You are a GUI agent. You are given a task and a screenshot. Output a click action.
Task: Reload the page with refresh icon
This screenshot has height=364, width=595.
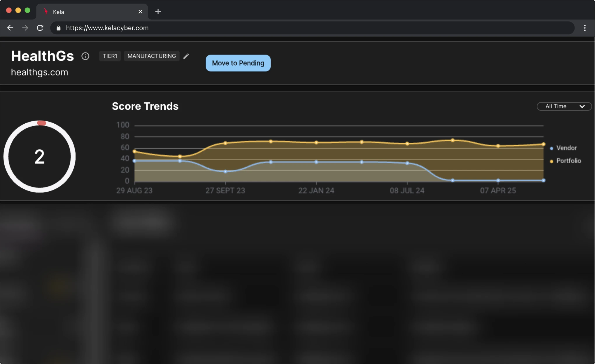pyautogui.click(x=40, y=28)
